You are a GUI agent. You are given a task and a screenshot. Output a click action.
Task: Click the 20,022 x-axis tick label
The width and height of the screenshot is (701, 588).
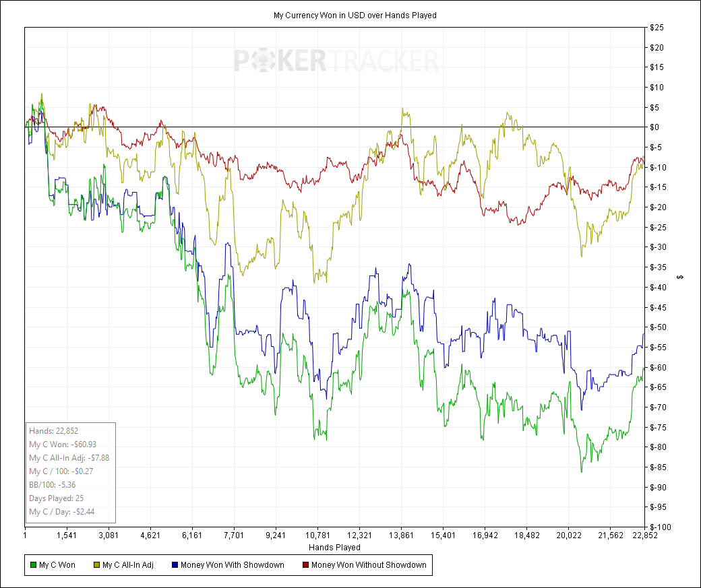(568, 535)
